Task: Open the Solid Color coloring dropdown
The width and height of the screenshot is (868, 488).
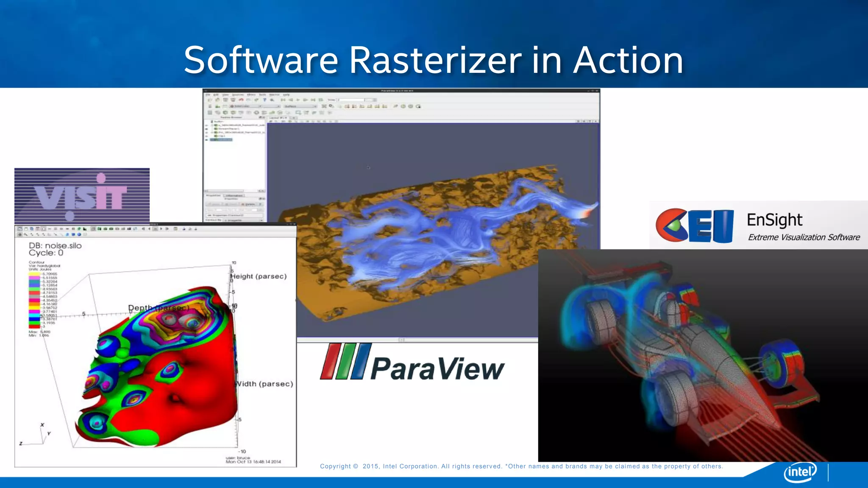Action: tap(246, 106)
